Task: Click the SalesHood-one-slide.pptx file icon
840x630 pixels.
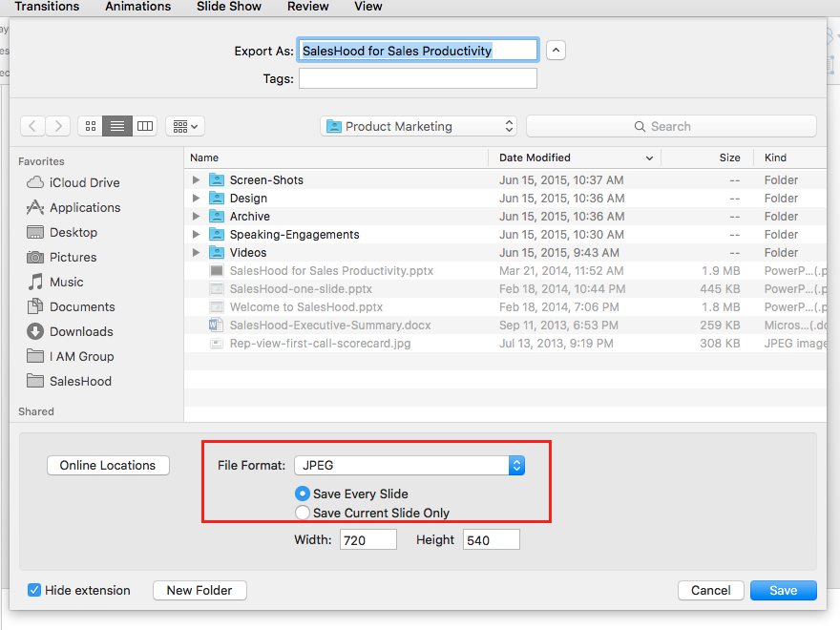Action: (217, 288)
